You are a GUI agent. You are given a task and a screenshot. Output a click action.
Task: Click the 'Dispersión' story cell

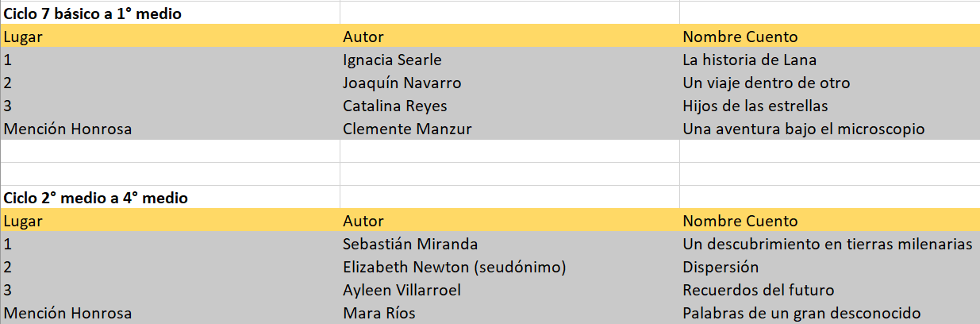tap(721, 267)
